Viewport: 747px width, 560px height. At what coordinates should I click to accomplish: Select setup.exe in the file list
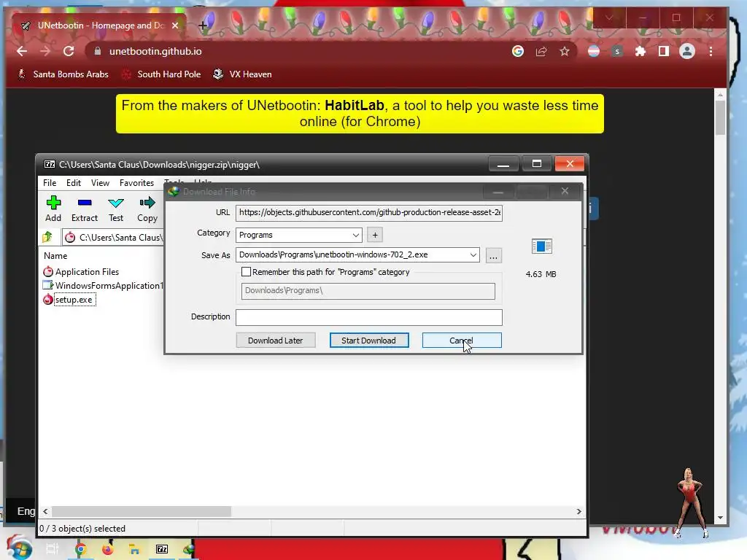pos(69,300)
